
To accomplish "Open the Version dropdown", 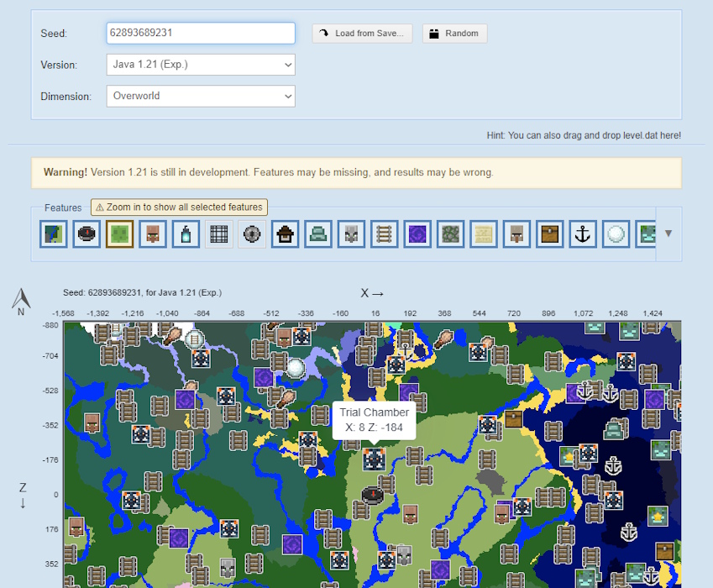I will [201, 65].
